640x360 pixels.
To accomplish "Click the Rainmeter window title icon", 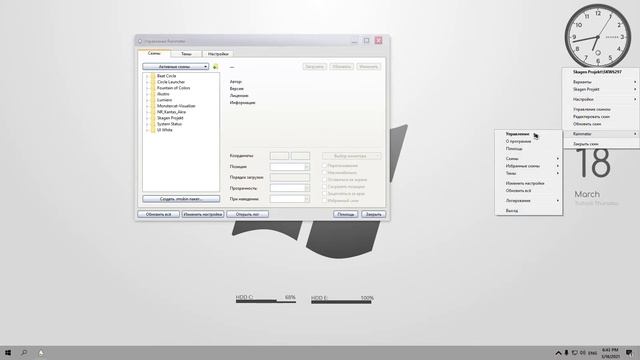I will coord(140,41).
